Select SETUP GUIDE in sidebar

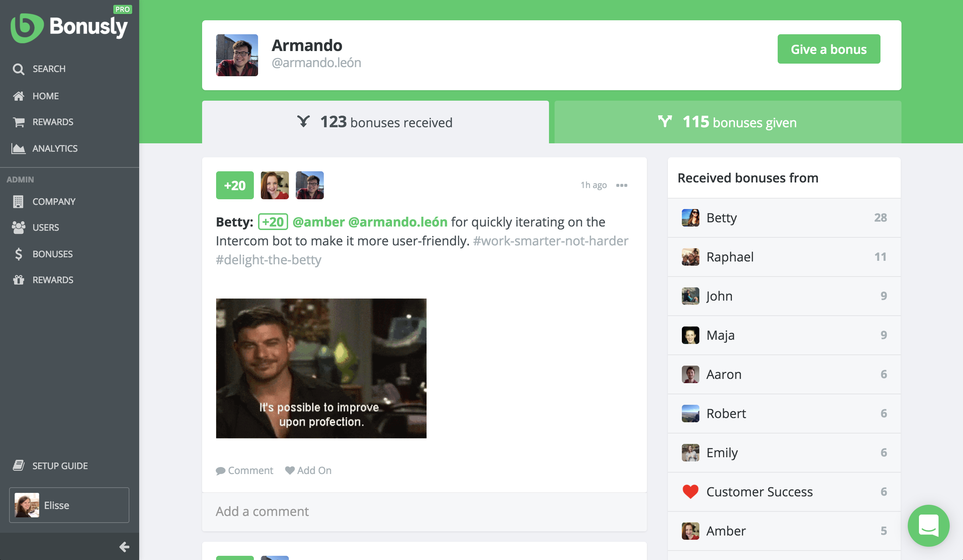(x=60, y=466)
